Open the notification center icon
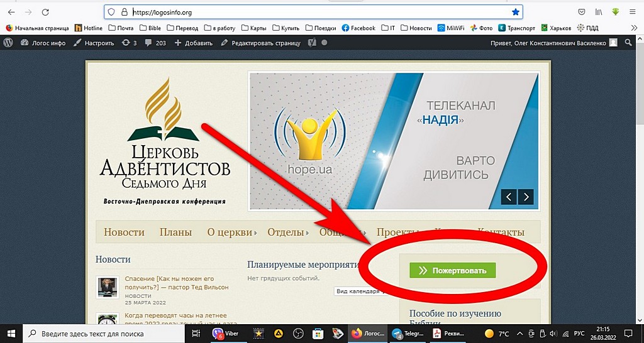The image size is (644, 343). (x=628, y=333)
